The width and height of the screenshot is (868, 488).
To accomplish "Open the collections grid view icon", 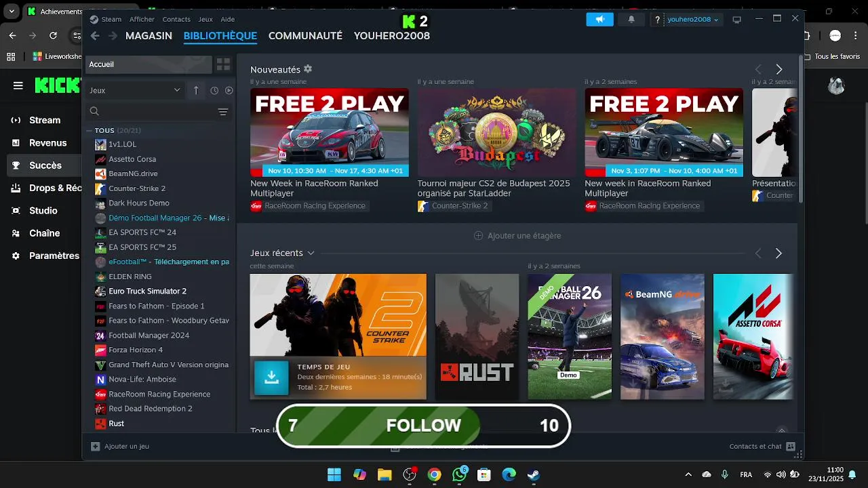I will (223, 64).
